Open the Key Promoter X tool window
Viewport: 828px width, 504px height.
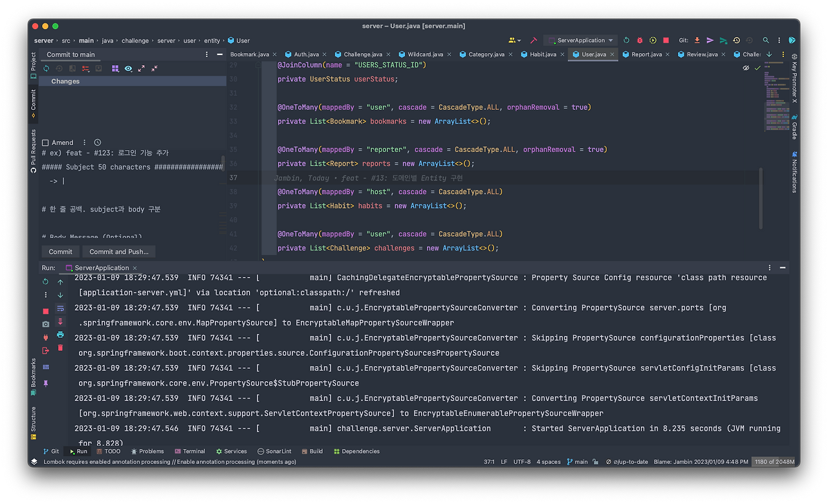point(794,78)
